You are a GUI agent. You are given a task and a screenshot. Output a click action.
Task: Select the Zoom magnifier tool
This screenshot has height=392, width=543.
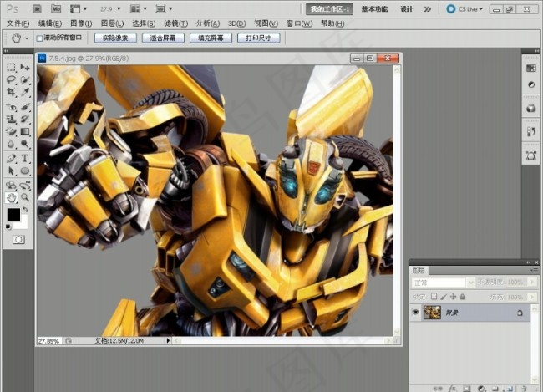pos(25,197)
